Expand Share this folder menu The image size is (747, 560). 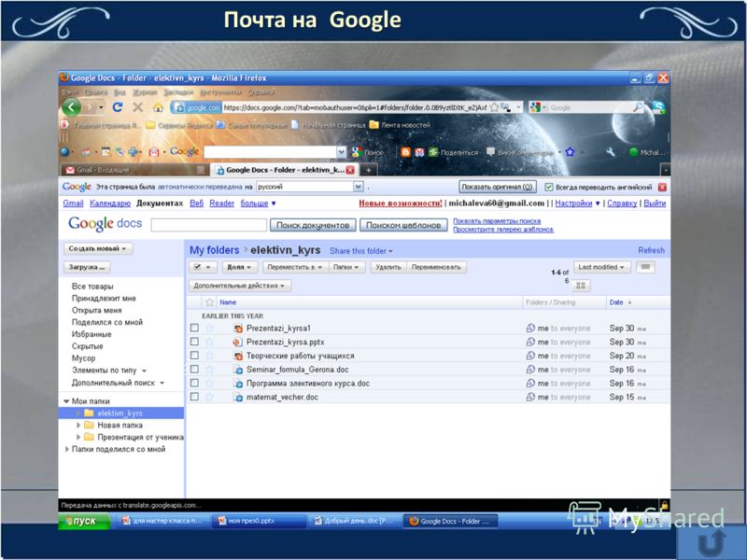361,251
